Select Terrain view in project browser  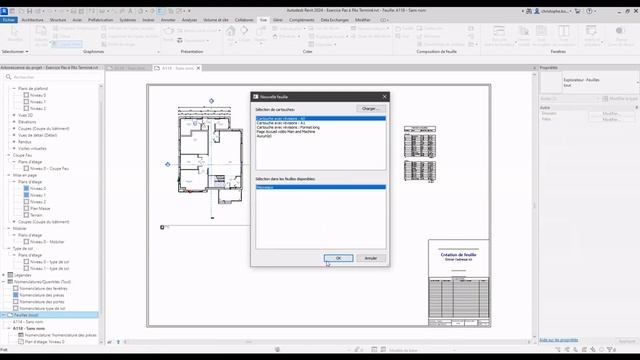point(36,215)
